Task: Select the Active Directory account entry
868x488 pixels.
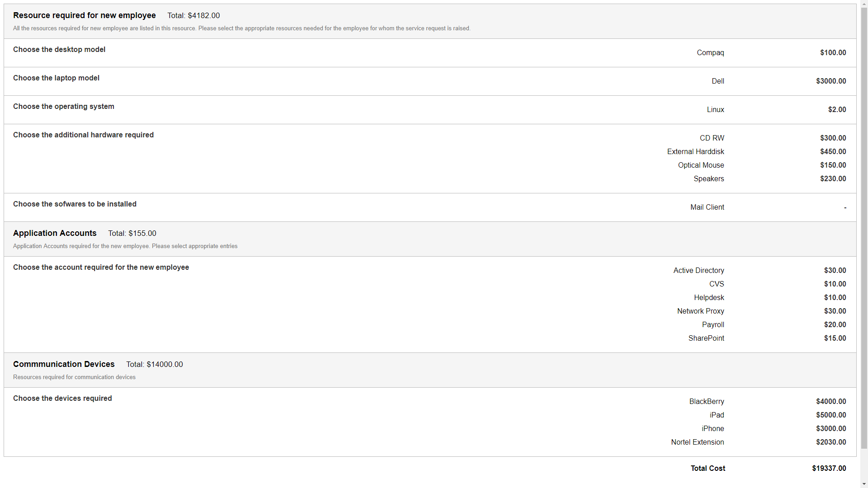Action: point(698,271)
